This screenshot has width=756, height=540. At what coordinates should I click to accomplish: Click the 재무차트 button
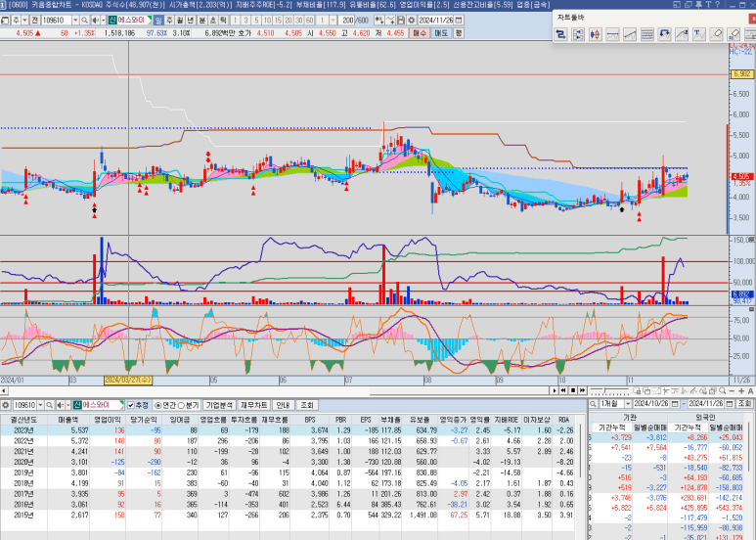[x=253, y=405]
